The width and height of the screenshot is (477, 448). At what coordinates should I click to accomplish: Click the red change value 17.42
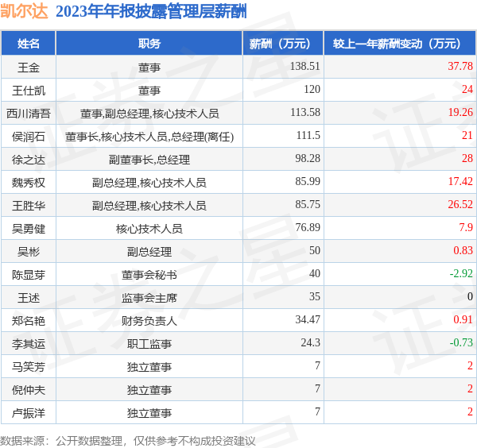pos(460,181)
